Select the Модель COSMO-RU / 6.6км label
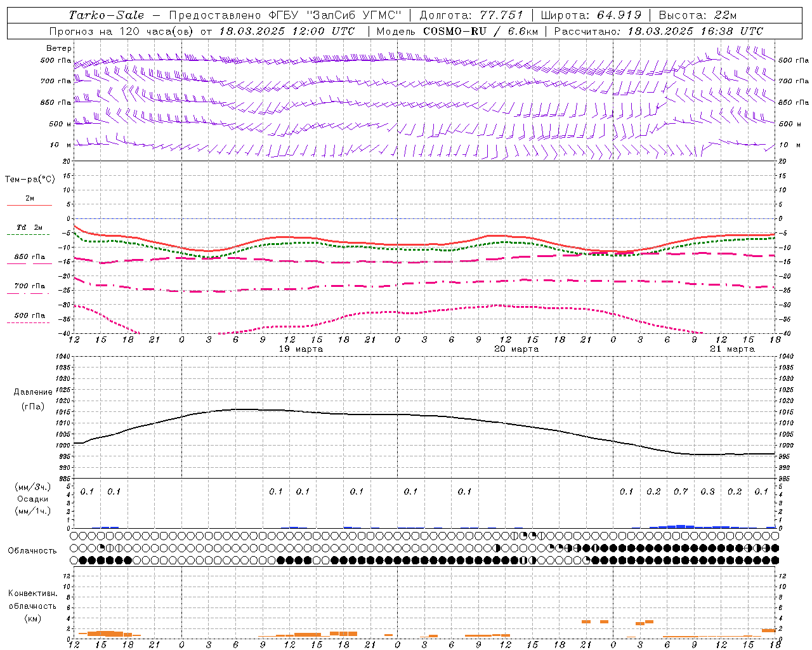The height and width of the screenshot is (650, 812). (457, 31)
